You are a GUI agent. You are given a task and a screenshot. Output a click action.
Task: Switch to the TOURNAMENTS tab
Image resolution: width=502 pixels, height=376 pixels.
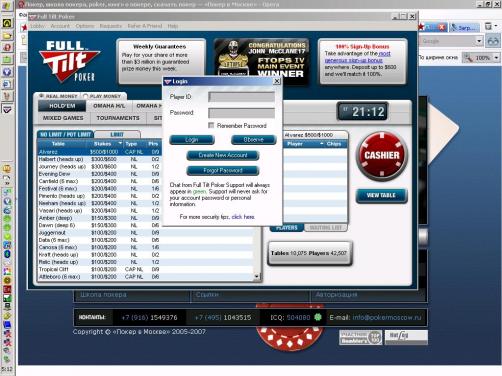point(118,118)
